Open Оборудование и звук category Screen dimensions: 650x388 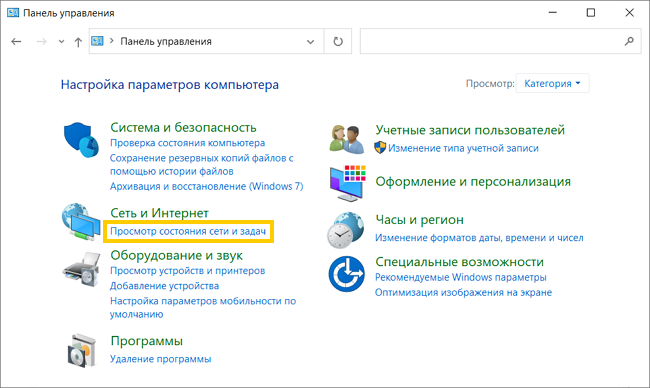coord(176,255)
